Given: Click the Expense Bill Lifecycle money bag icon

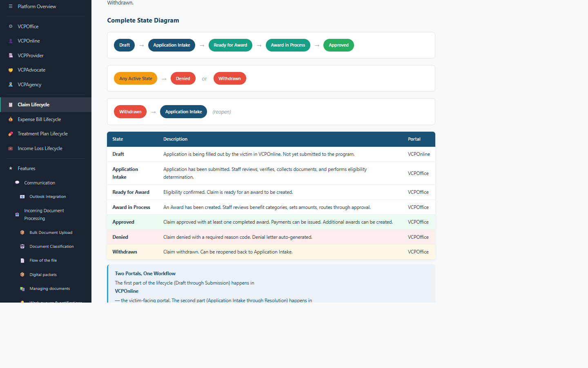Looking at the screenshot, I should tap(11, 119).
